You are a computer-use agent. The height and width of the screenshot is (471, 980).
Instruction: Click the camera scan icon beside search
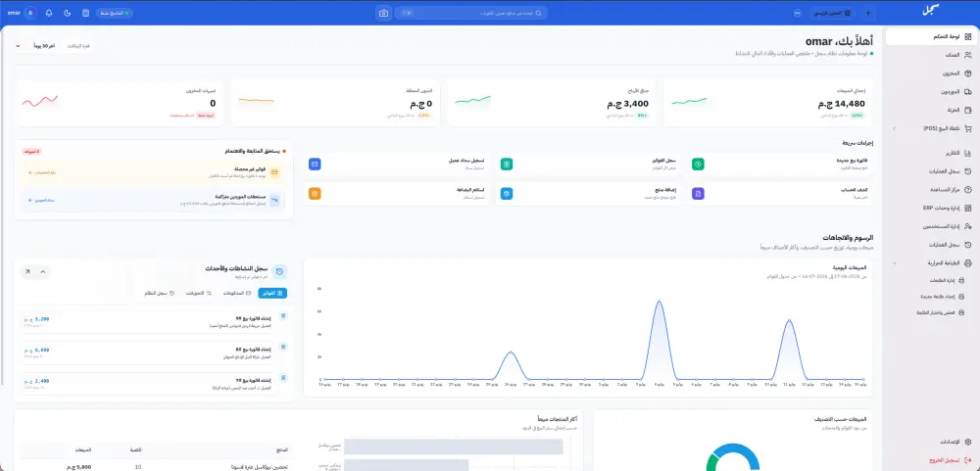pyautogui.click(x=384, y=13)
